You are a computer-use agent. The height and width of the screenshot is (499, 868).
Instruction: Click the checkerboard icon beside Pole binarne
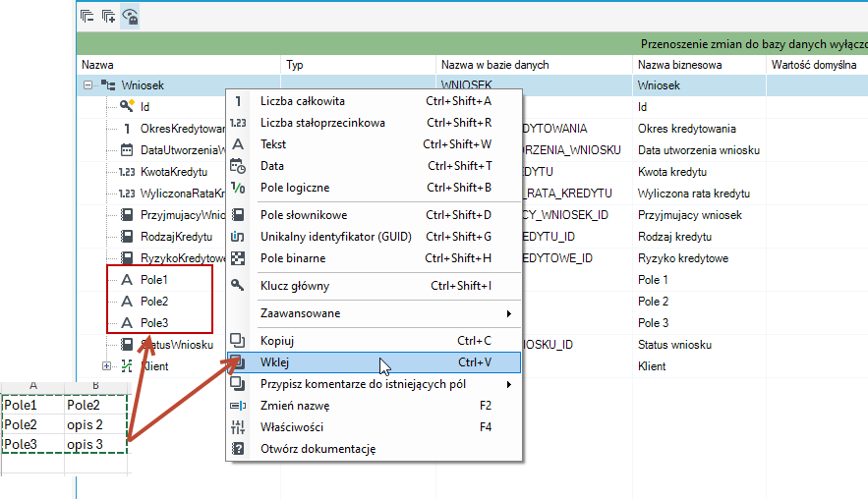[238, 258]
